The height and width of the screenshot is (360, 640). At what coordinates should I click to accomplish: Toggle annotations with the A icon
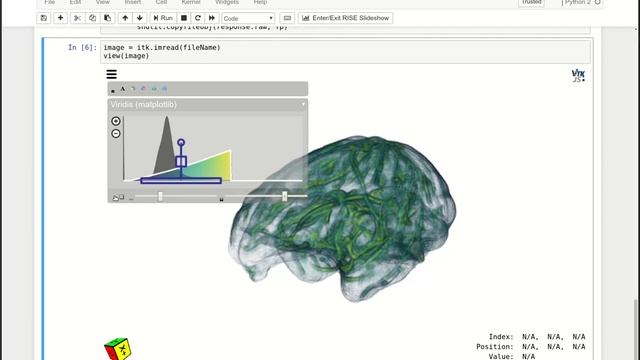tap(122, 89)
